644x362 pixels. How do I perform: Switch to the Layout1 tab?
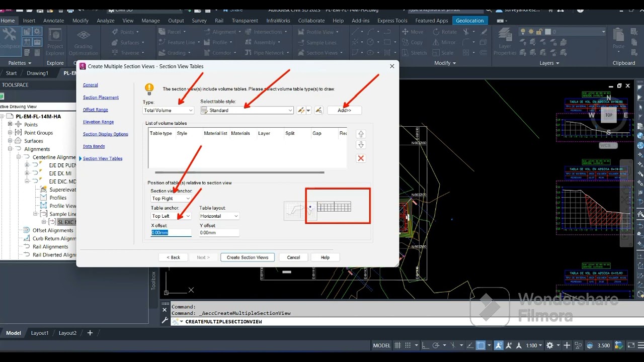(40, 333)
